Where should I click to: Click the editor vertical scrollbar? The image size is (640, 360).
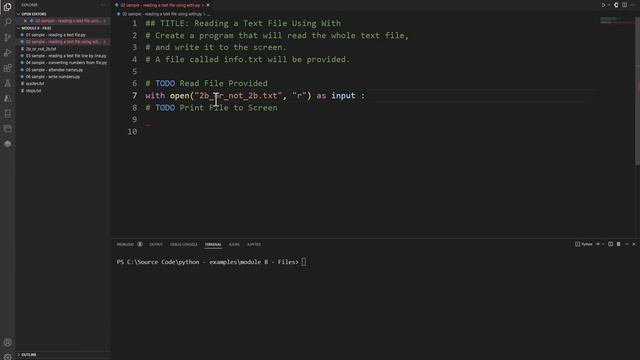[x=637, y=92]
